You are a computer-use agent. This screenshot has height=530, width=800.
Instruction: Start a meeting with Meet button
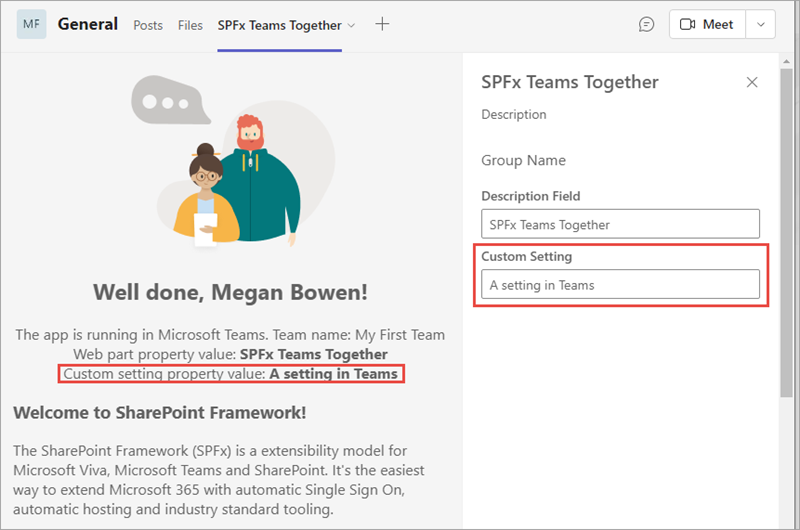tap(707, 24)
